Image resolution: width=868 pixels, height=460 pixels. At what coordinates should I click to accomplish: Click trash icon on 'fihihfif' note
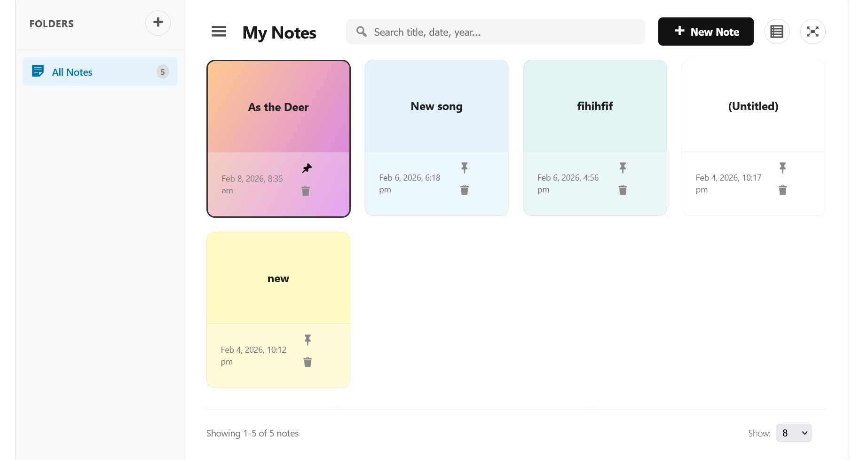pyautogui.click(x=623, y=190)
